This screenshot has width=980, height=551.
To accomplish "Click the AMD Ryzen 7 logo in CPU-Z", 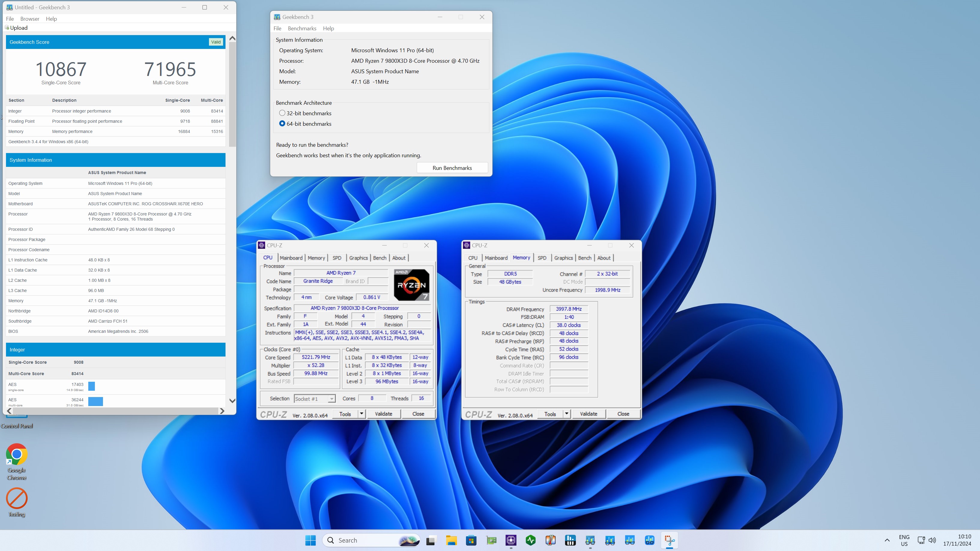I will [411, 285].
